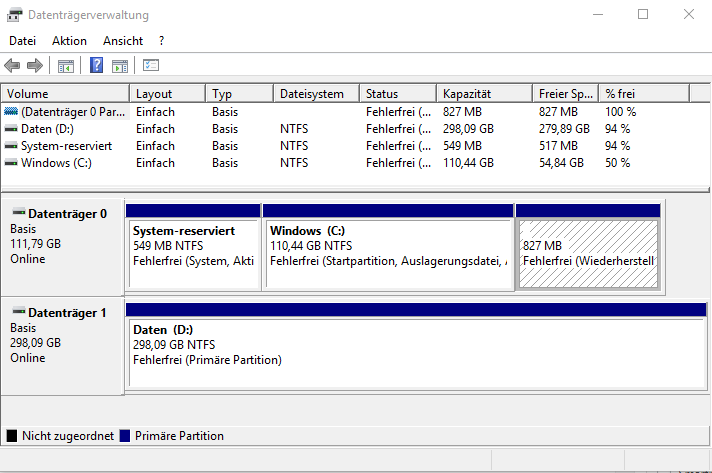The width and height of the screenshot is (712, 473).
Task: Click the "Einfach" layout cell of System-reserviert row
Action: click(x=155, y=146)
